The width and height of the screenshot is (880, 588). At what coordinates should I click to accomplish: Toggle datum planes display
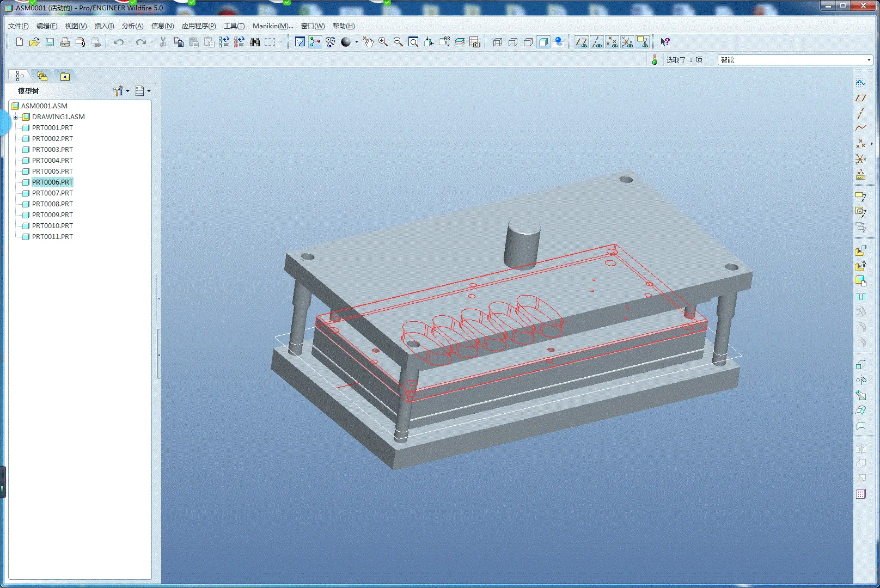(581, 42)
